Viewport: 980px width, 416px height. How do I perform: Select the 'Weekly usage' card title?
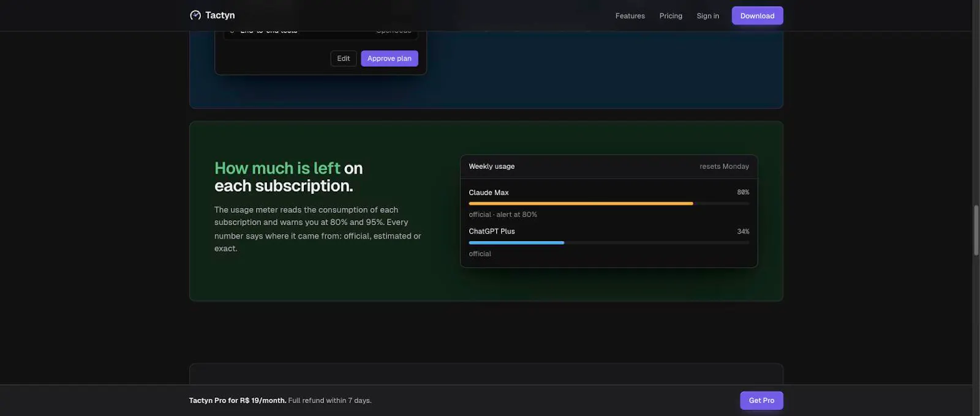(x=491, y=166)
